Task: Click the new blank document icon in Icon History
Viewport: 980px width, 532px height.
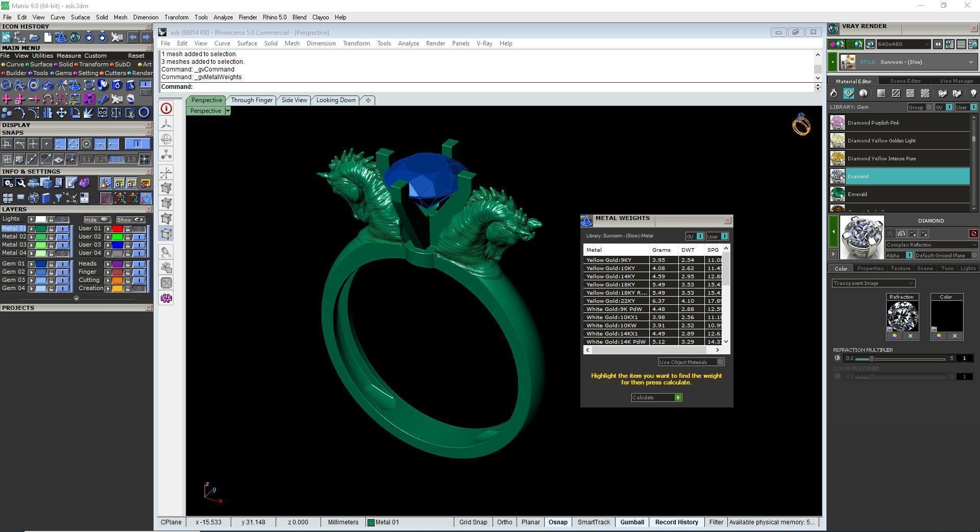Action: point(47,37)
